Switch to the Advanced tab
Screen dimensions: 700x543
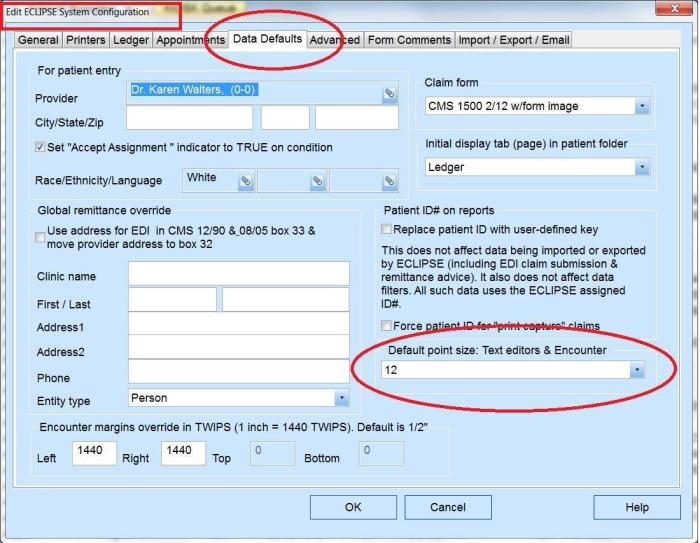[x=335, y=40]
